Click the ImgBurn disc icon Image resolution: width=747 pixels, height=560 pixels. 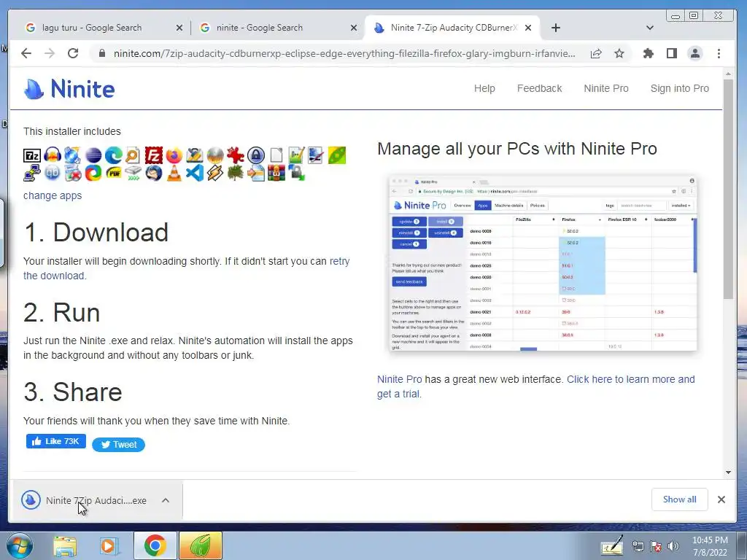(x=215, y=155)
